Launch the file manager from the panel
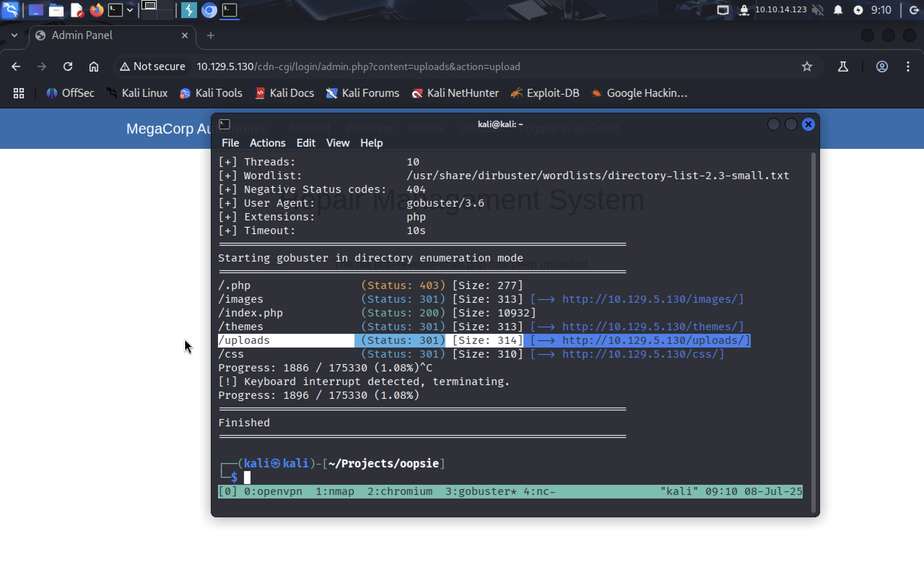 pos(56,10)
